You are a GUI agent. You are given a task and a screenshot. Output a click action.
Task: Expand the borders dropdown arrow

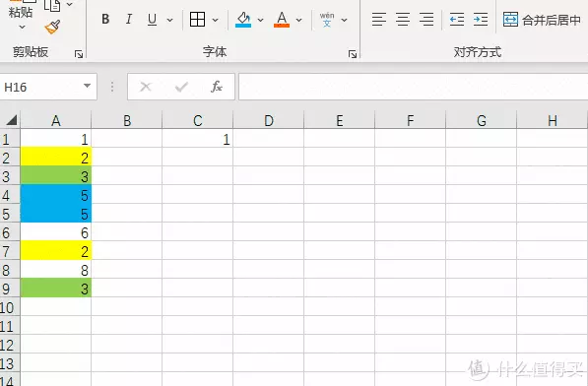coord(216,20)
